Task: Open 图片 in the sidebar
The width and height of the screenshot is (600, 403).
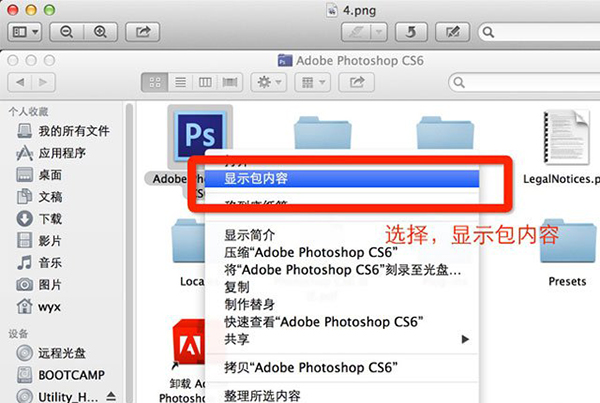Action: tap(39, 284)
